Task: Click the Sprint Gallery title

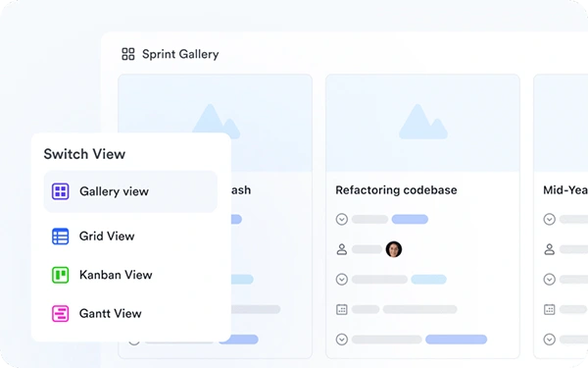Action: 180,54
